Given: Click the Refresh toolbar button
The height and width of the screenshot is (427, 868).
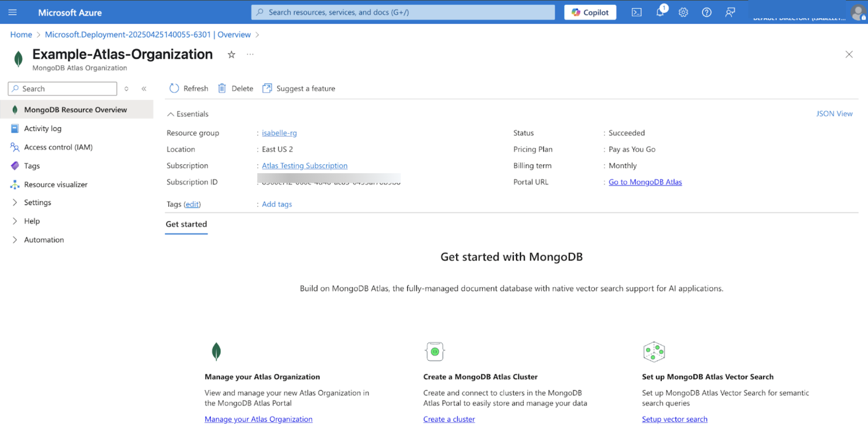Looking at the screenshot, I should pyautogui.click(x=189, y=88).
